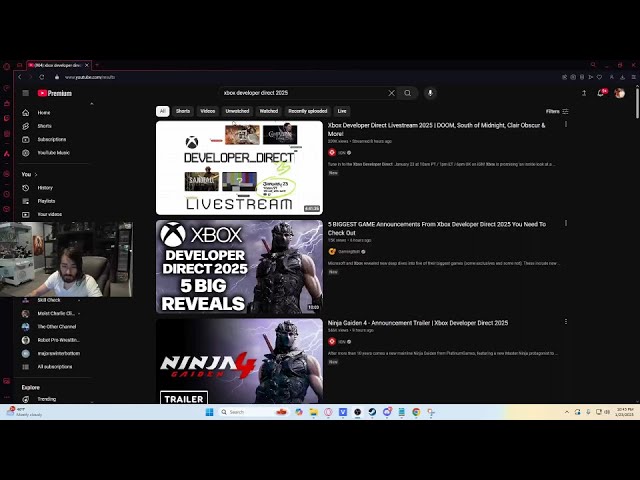Open The Other Channel subscription
The height and width of the screenshot is (480, 640).
pyautogui.click(x=55, y=327)
